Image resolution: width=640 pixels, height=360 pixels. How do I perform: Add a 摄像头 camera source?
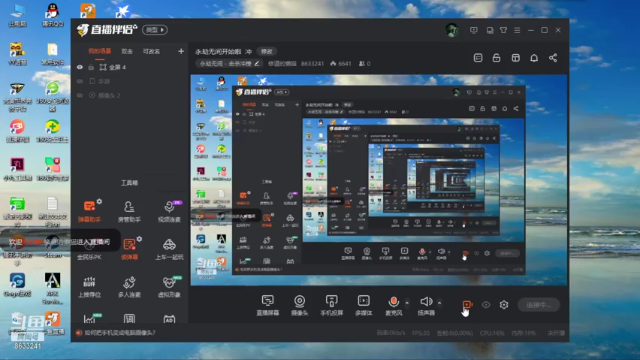(300, 305)
